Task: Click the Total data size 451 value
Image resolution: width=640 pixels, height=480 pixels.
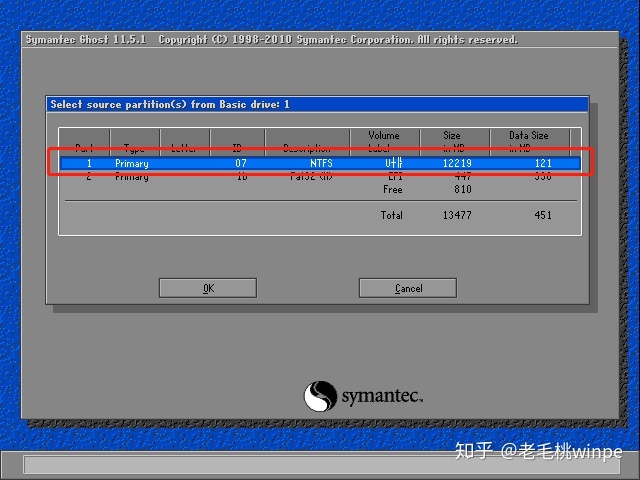Action: pos(543,215)
